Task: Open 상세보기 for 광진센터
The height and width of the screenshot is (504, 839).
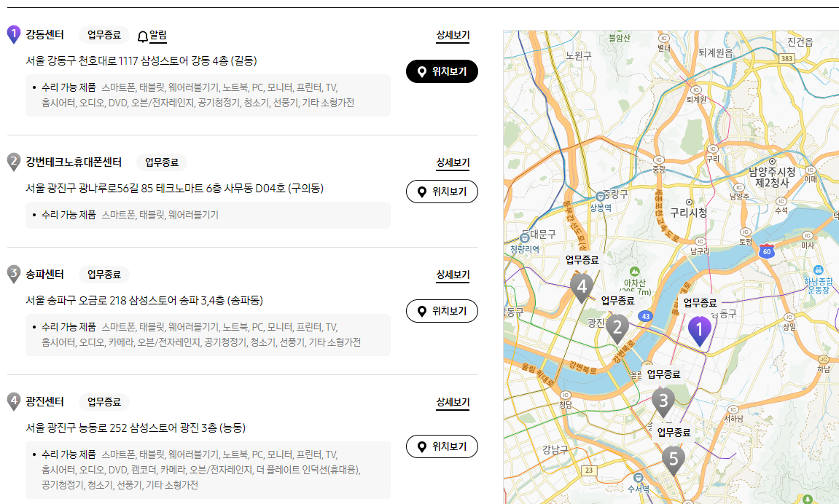Action: pos(453,402)
